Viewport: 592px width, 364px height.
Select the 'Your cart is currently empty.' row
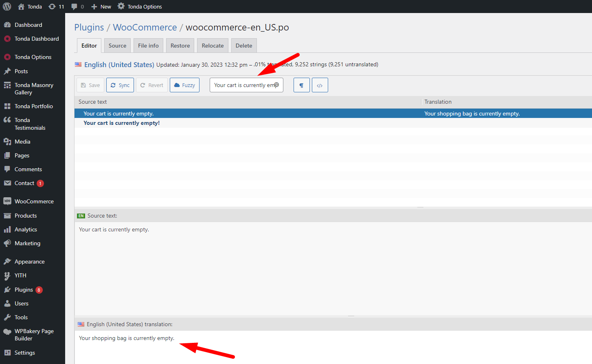pos(333,113)
